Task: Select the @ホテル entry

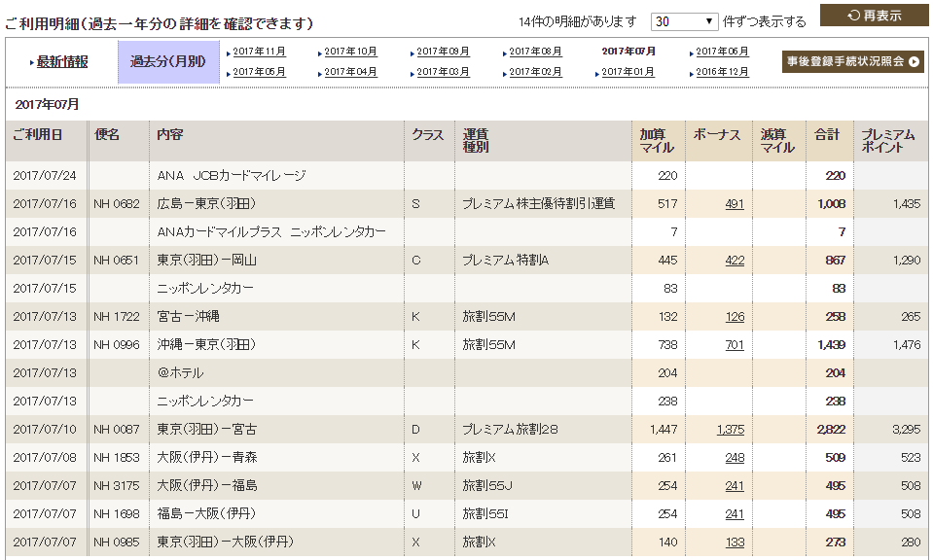Action: (180, 373)
